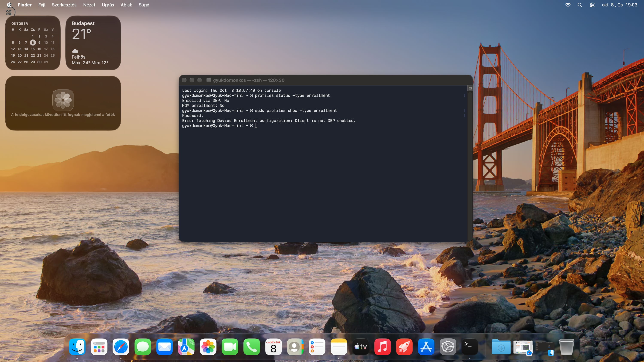Click Terminal title bar folder proxy icon

209,80
